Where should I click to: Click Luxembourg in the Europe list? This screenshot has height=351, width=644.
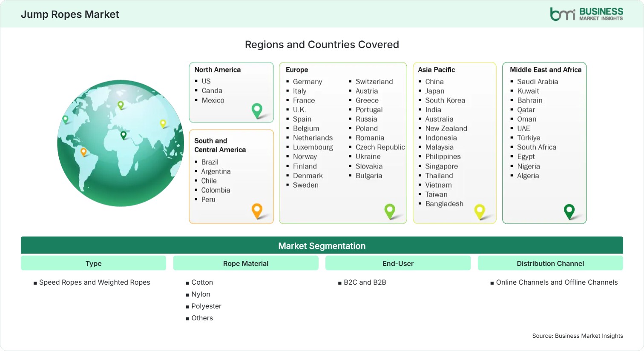(x=313, y=147)
